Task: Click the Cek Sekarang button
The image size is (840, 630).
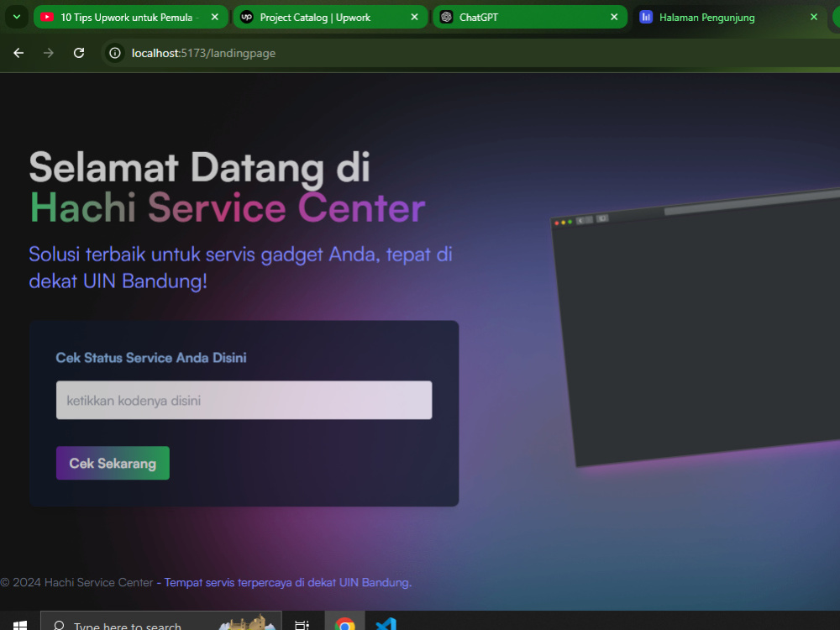Action: click(113, 463)
